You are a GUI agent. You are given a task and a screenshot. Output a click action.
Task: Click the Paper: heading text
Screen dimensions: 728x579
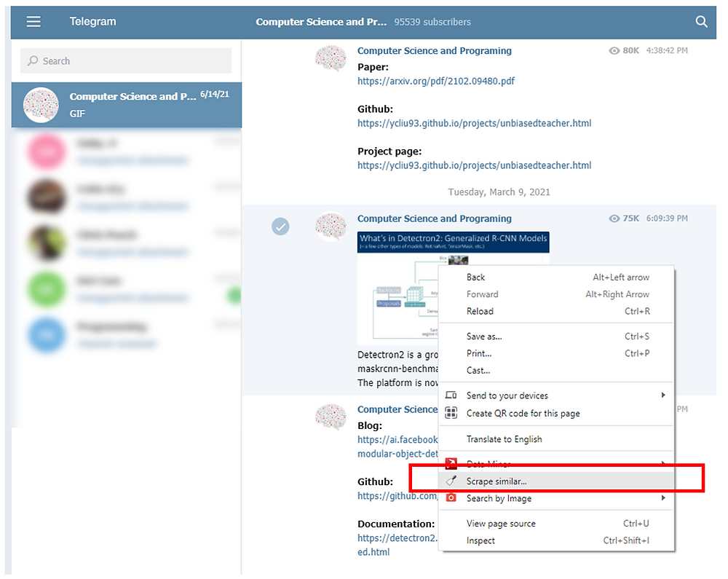(373, 67)
